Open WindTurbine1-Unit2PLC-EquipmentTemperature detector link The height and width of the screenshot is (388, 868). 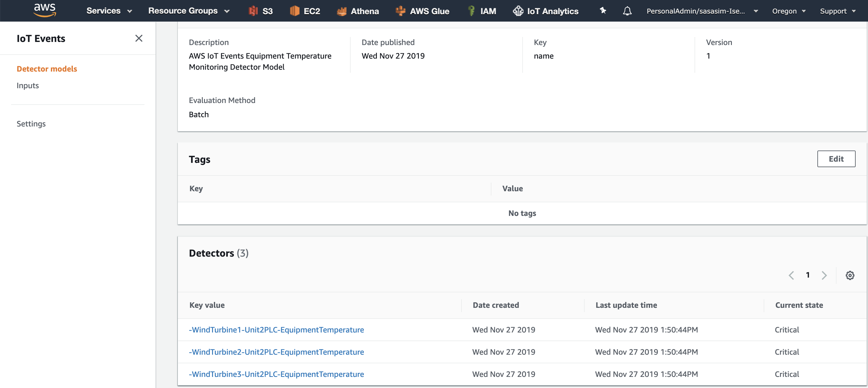(x=276, y=329)
